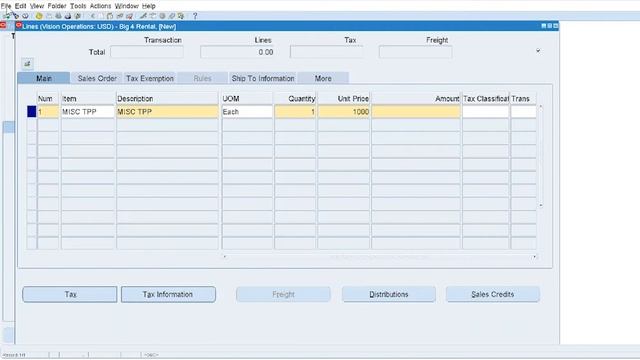640x360 pixels.
Task: Click the question mark Window Help icon
Action: click(195, 16)
